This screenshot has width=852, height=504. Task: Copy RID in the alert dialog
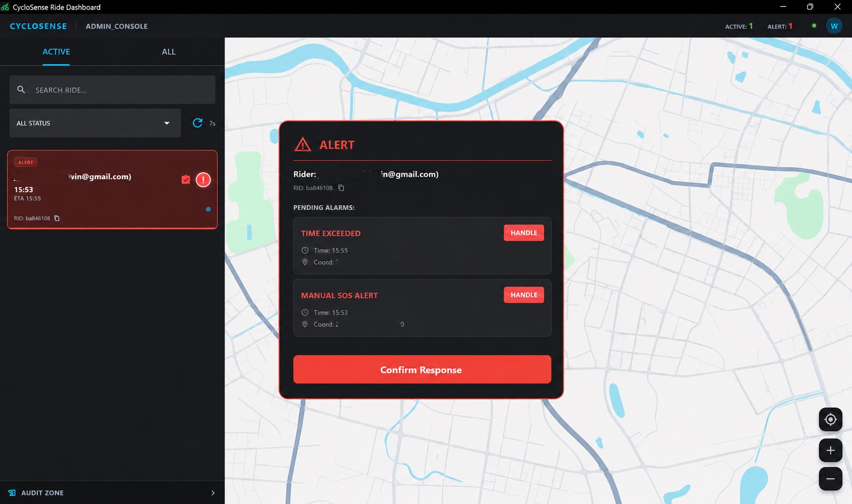coord(341,188)
